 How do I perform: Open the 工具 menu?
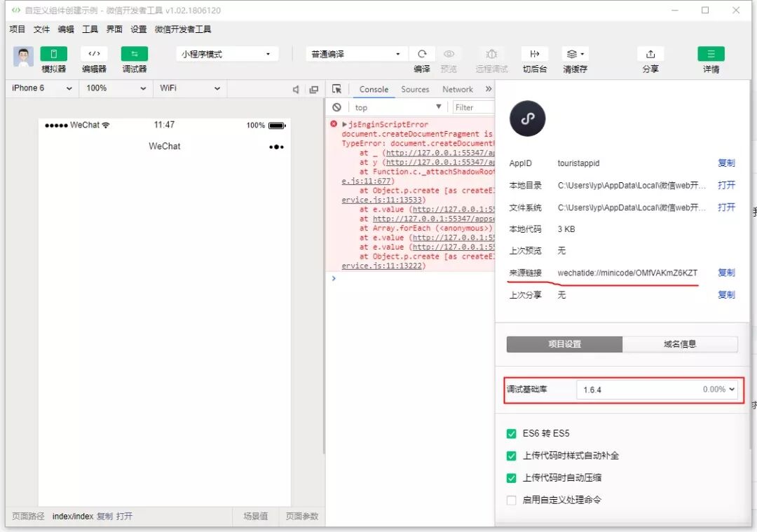pyautogui.click(x=90, y=29)
